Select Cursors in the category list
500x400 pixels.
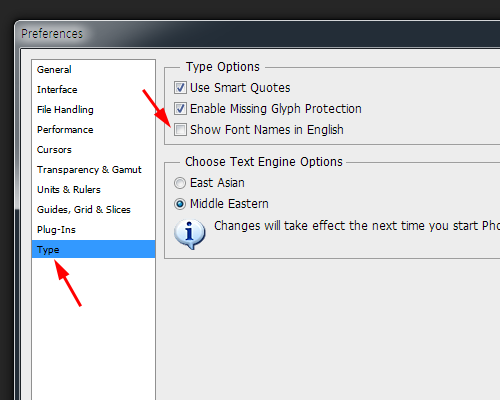point(93,150)
